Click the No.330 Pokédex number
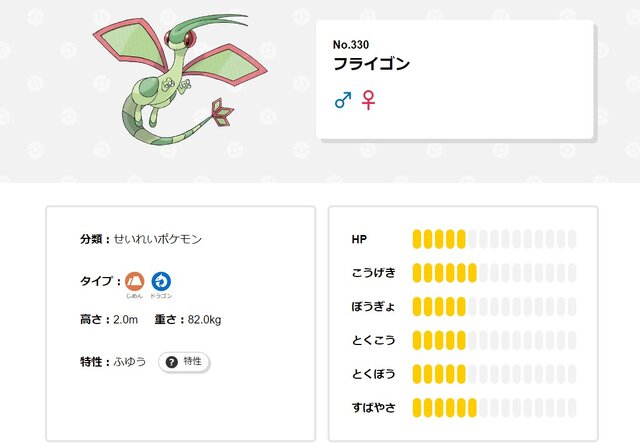The width and height of the screenshot is (640, 444). coord(351,44)
